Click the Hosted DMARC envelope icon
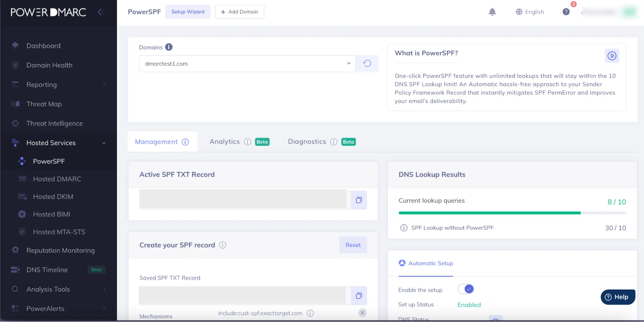Screen dimensions: 644x322 [22, 179]
